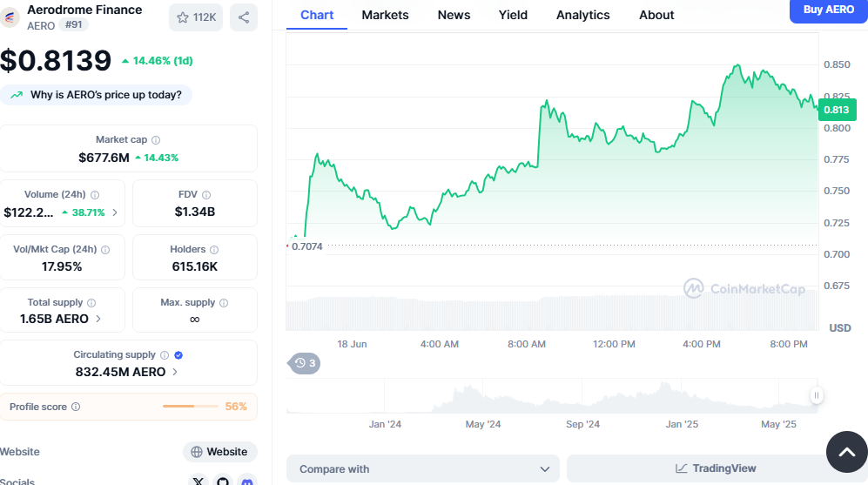Click the Max. supply info icon
Viewport: 868px width, 485px height.
[224, 303]
